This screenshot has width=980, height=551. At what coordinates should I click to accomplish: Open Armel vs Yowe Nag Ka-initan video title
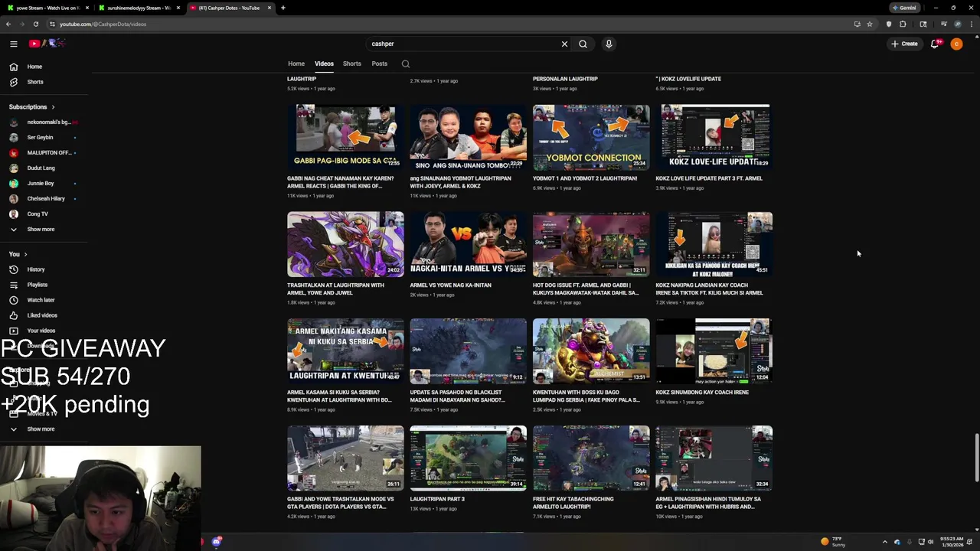point(450,285)
